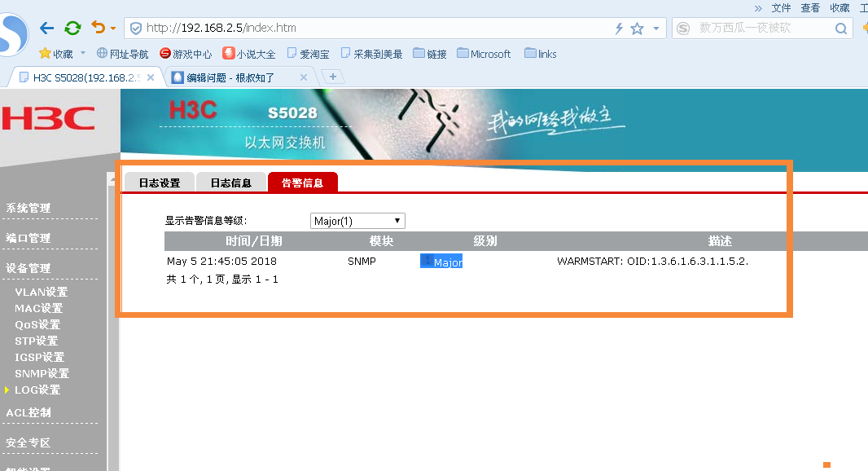Click the 模块 column header
This screenshot has width=868, height=471.
pyautogui.click(x=381, y=241)
